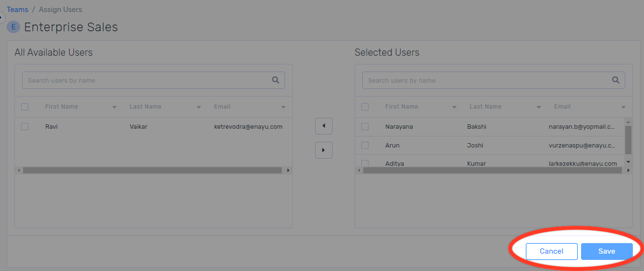Viewport: 644px width, 271px height.
Task: Click search magnifier in All Available Users
Action: [x=275, y=80]
